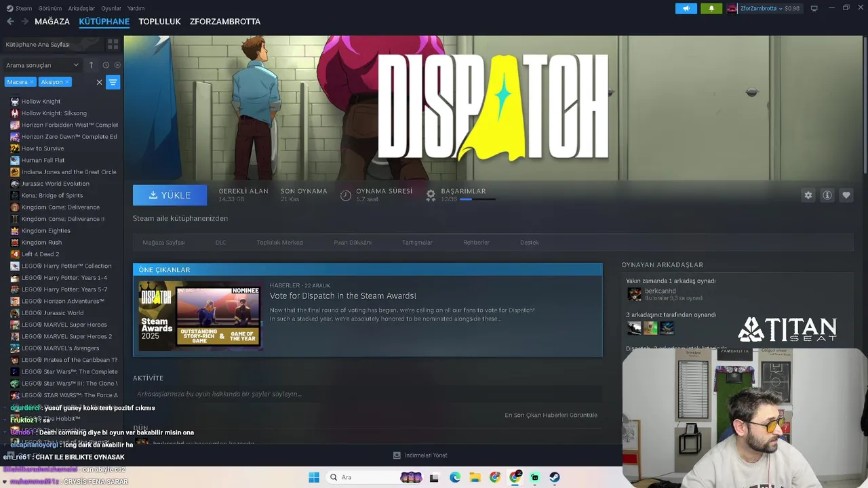Select LEGO Jurassic World in list
The height and width of the screenshot is (488, 868).
[52, 312]
